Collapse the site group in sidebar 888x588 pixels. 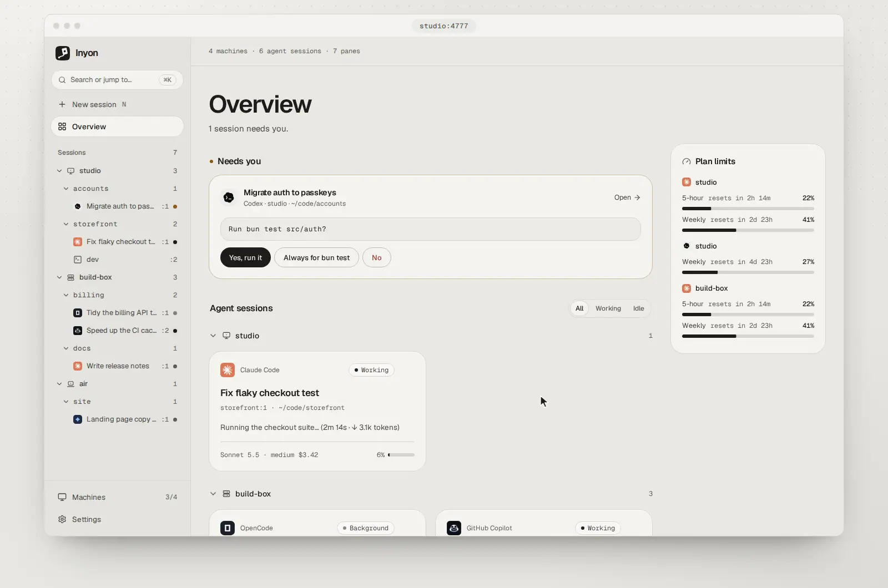(66, 402)
